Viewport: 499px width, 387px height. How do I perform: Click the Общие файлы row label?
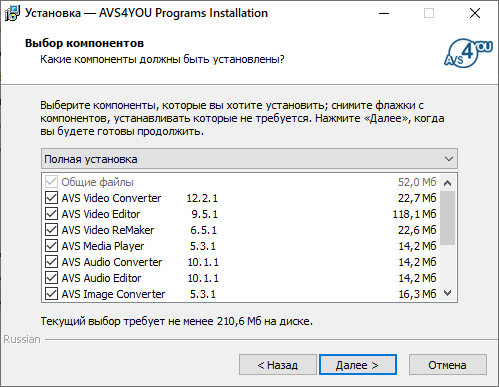(97, 182)
